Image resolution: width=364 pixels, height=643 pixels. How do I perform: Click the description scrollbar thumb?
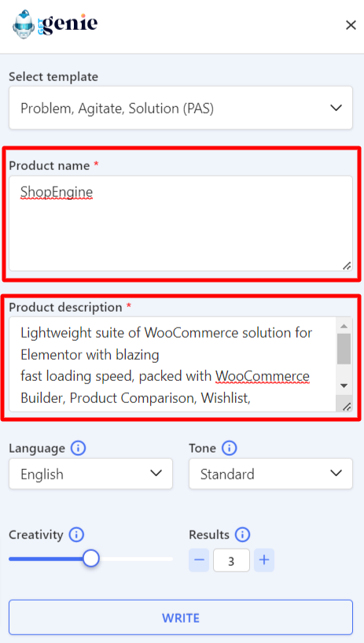pos(344,349)
